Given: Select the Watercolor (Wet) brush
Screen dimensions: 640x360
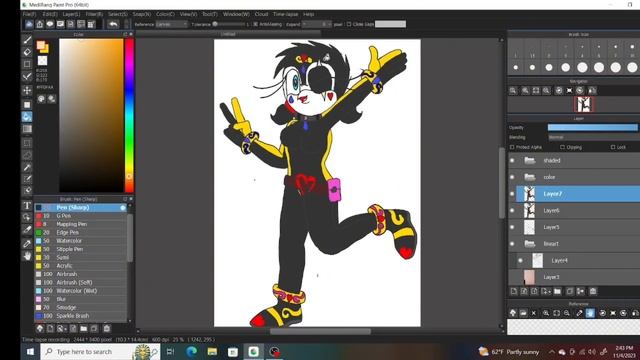Looking at the screenshot, I should (81, 291).
